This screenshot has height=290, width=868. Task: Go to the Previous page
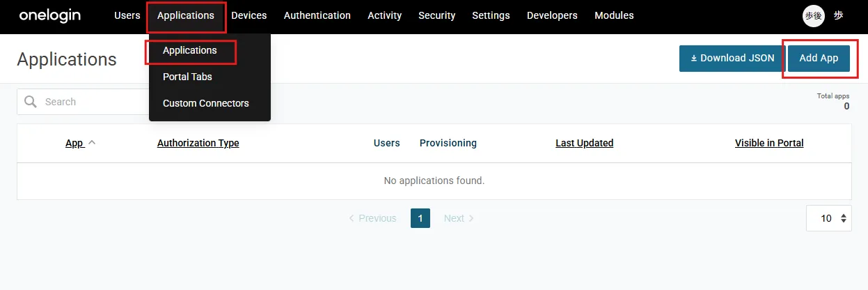[372, 218]
